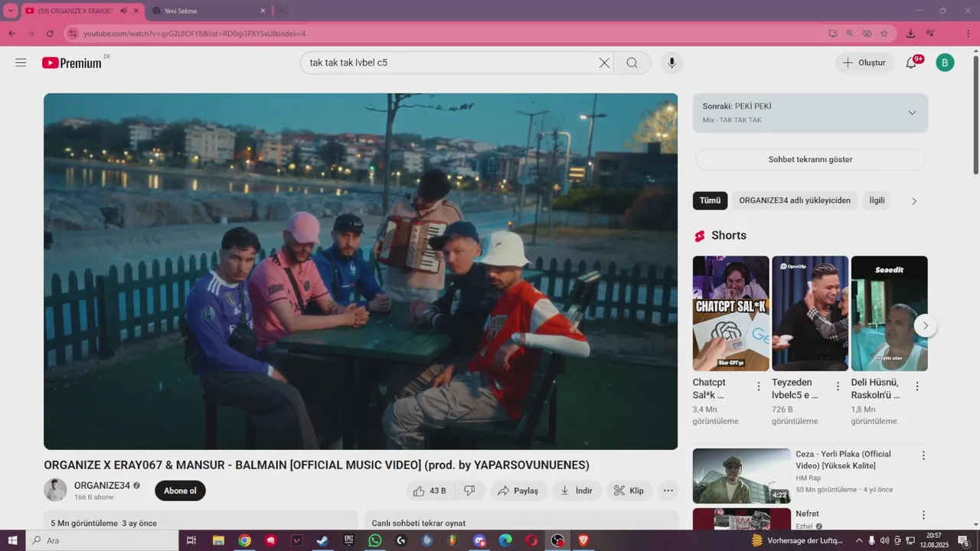Click Sohbet tekrarını göster button
Viewport: 980px width, 551px height.
pos(810,159)
